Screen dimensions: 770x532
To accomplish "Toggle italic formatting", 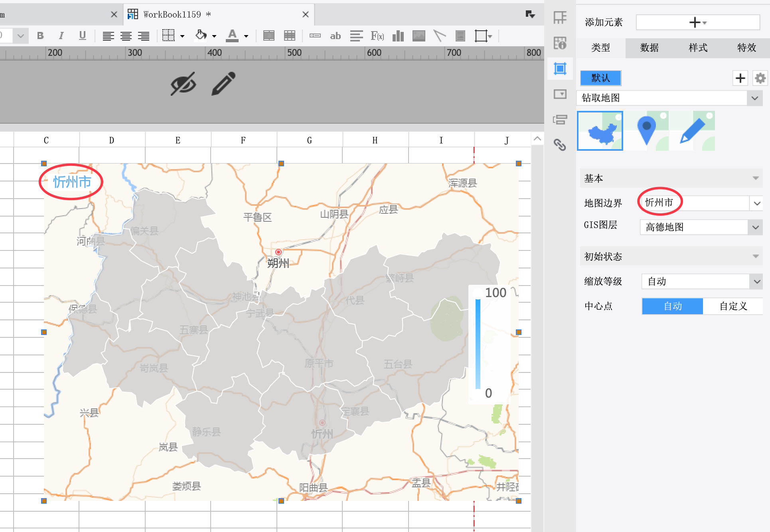I will 61,36.
